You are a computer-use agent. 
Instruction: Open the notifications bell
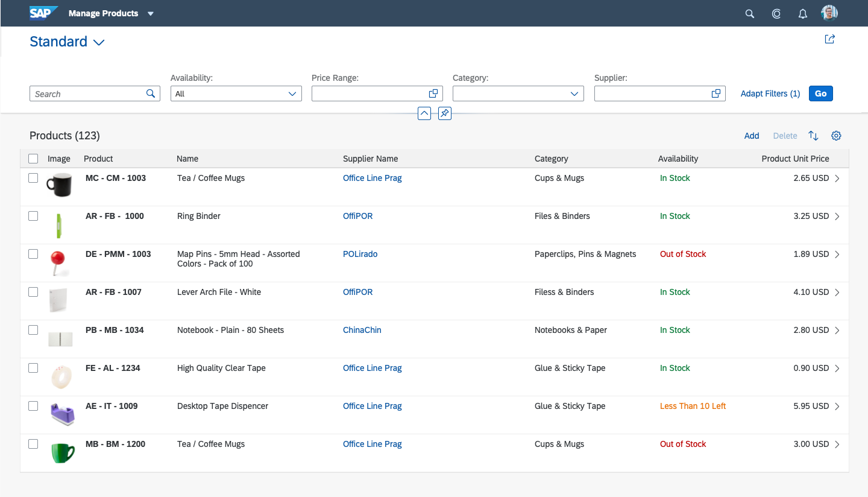click(x=803, y=13)
